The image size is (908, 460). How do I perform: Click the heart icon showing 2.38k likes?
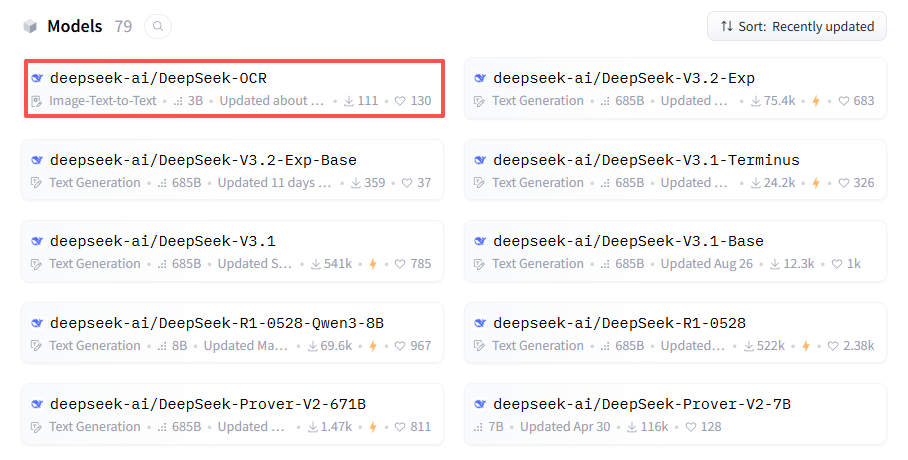click(833, 346)
